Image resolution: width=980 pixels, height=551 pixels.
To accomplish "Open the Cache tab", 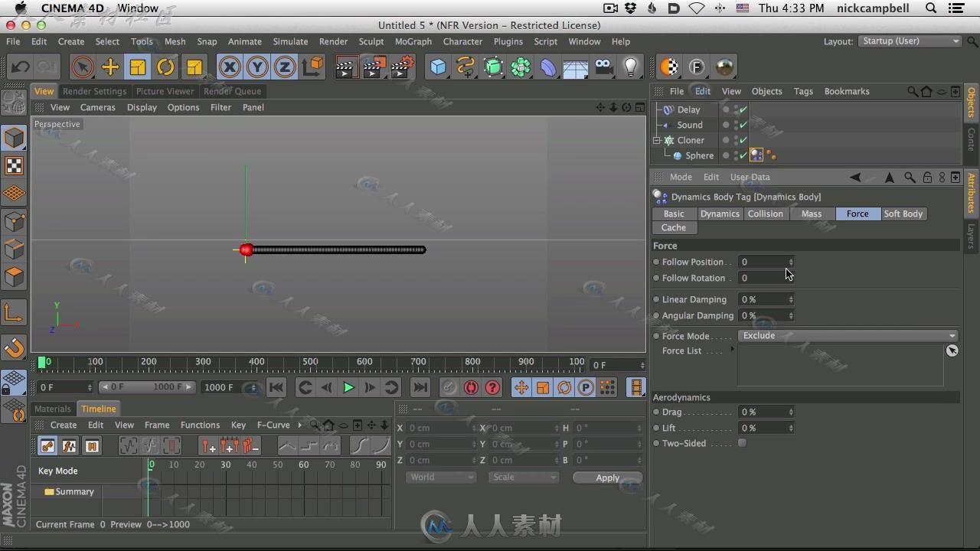I will (674, 227).
